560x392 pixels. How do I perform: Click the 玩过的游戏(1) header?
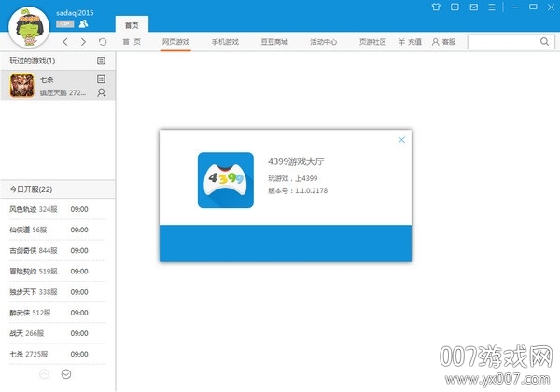[32, 61]
